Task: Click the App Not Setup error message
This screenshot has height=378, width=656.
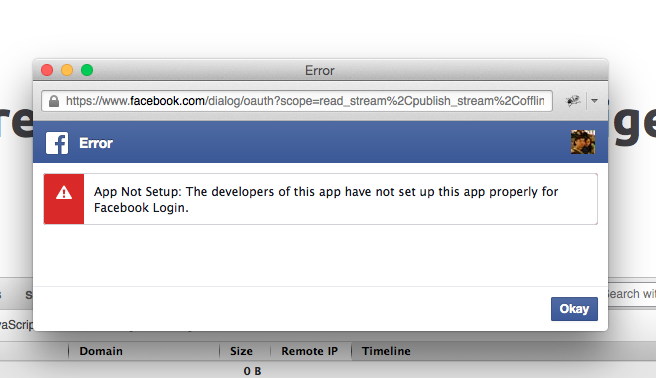Action: point(326,199)
